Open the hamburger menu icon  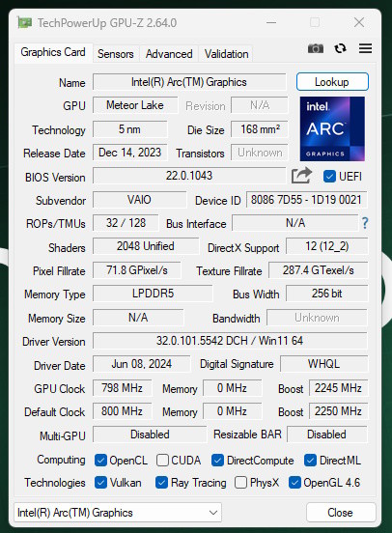point(366,48)
